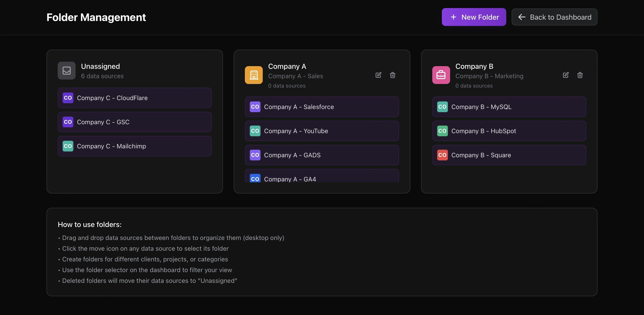This screenshot has height=315, width=644.
Task: Click the Company B - Square badge icon
Action: click(x=442, y=155)
